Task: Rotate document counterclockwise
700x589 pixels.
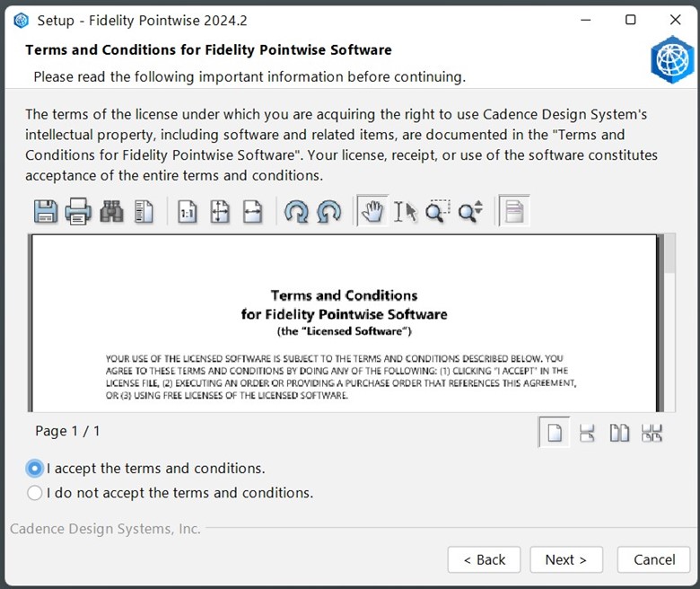Action: point(329,211)
